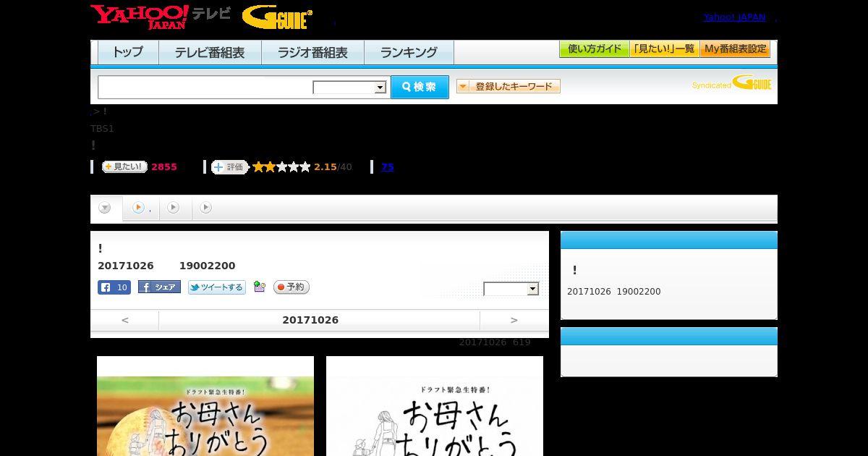This screenshot has width=868, height=456.
Task: Open the ラジオ番組表 tab
Action: click(x=312, y=52)
